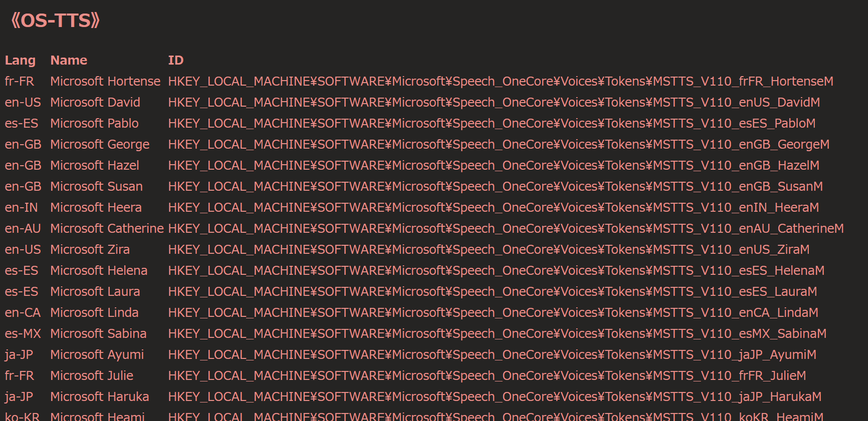868x421 pixels.
Task: Click the Microsoft Laura name cell
Action: tap(95, 292)
